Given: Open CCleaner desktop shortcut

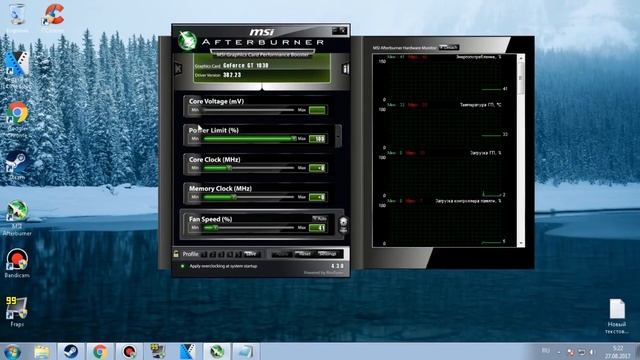Looking at the screenshot, I should [x=53, y=18].
